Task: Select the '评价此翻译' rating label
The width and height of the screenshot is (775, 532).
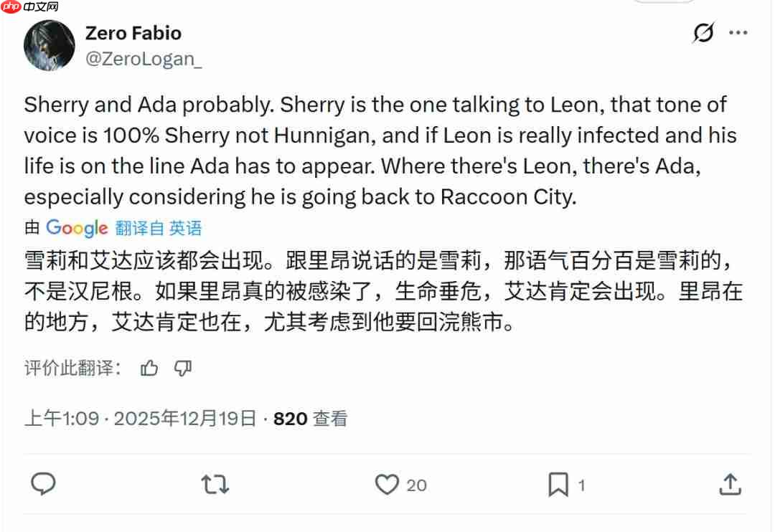Action: click(x=69, y=368)
